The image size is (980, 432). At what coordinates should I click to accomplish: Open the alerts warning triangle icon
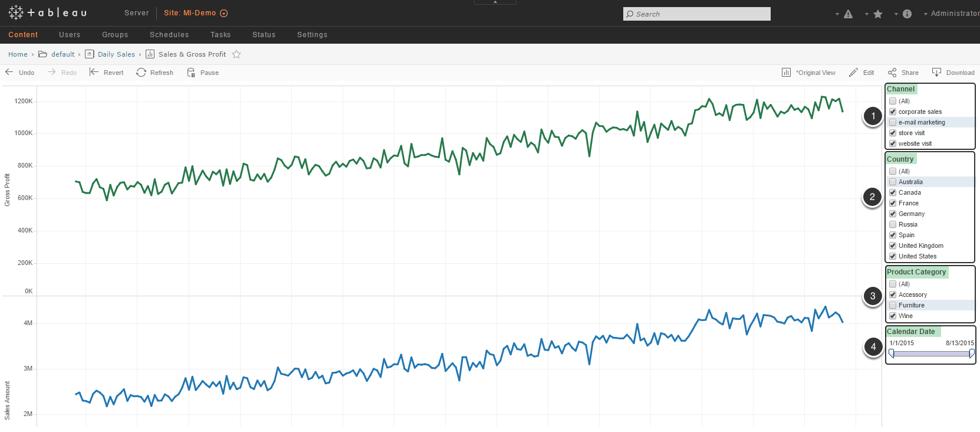[x=848, y=14]
